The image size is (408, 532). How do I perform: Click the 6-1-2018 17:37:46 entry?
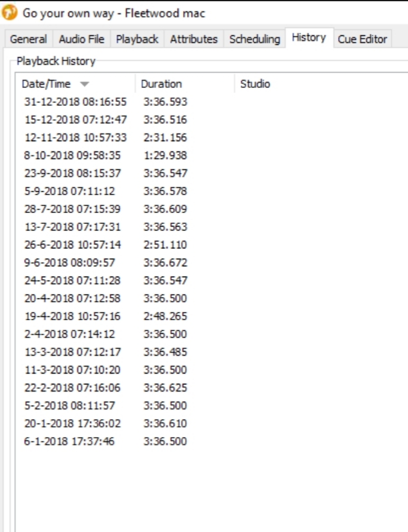(x=69, y=442)
